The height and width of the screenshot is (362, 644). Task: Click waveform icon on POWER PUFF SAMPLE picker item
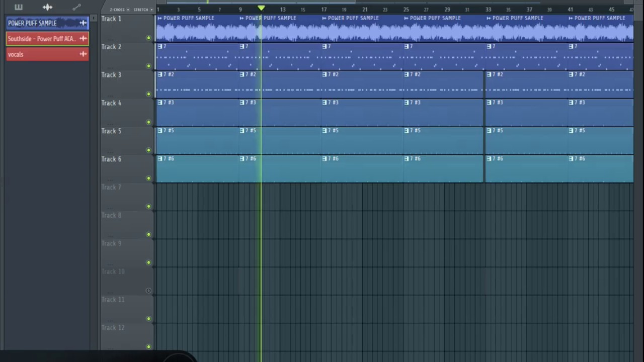(83, 23)
